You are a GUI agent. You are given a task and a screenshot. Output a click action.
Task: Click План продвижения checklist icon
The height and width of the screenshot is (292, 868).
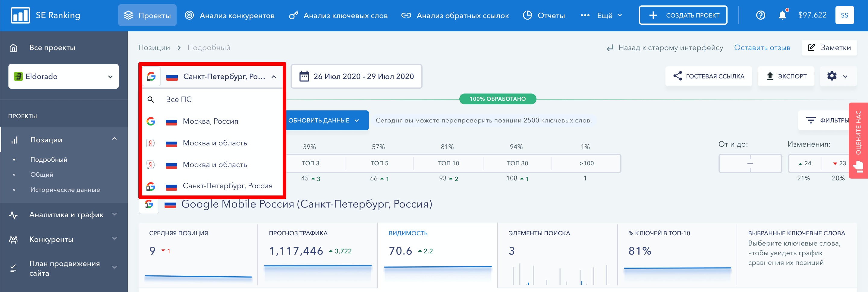point(13,268)
